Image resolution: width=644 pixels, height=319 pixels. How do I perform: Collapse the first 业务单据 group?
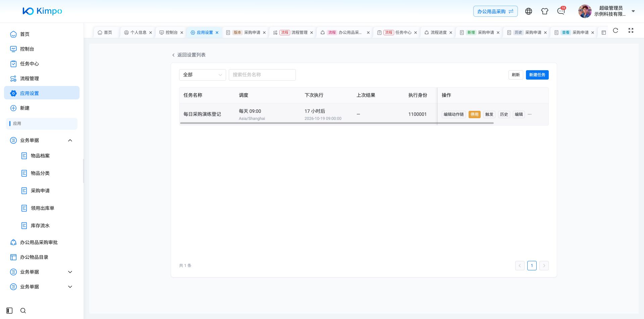[x=70, y=140]
